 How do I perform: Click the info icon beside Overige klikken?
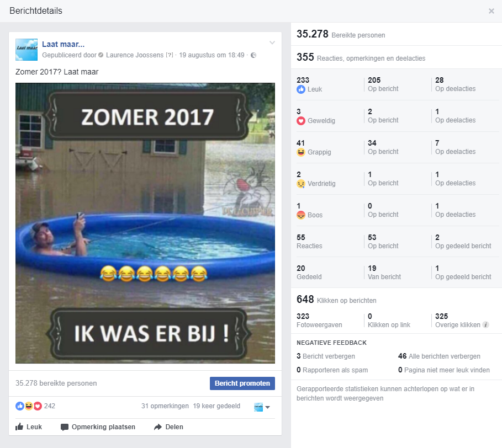[485, 325]
